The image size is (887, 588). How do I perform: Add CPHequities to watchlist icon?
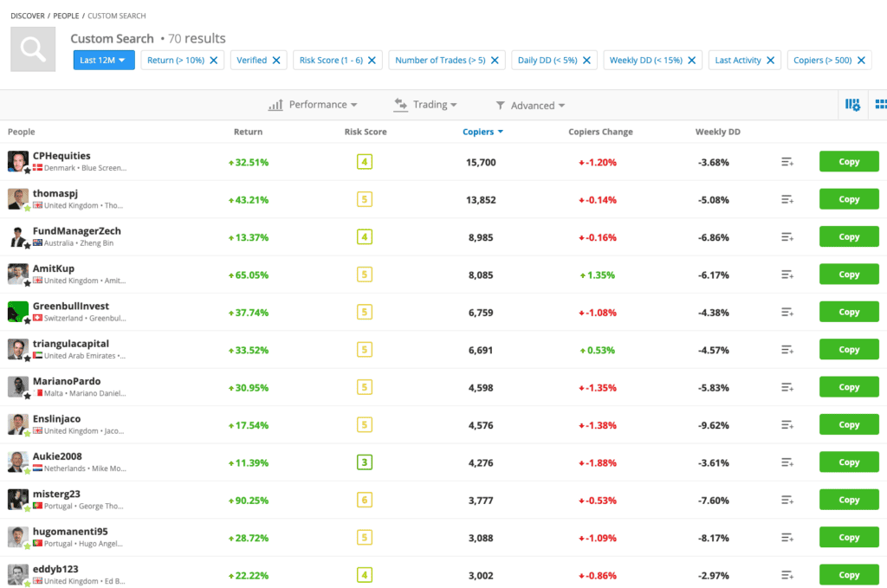tap(787, 162)
